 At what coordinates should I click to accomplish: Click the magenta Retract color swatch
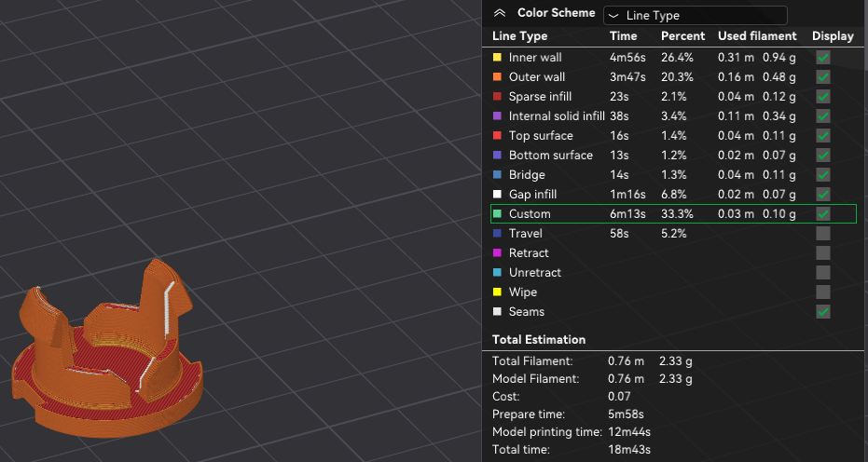coord(497,252)
